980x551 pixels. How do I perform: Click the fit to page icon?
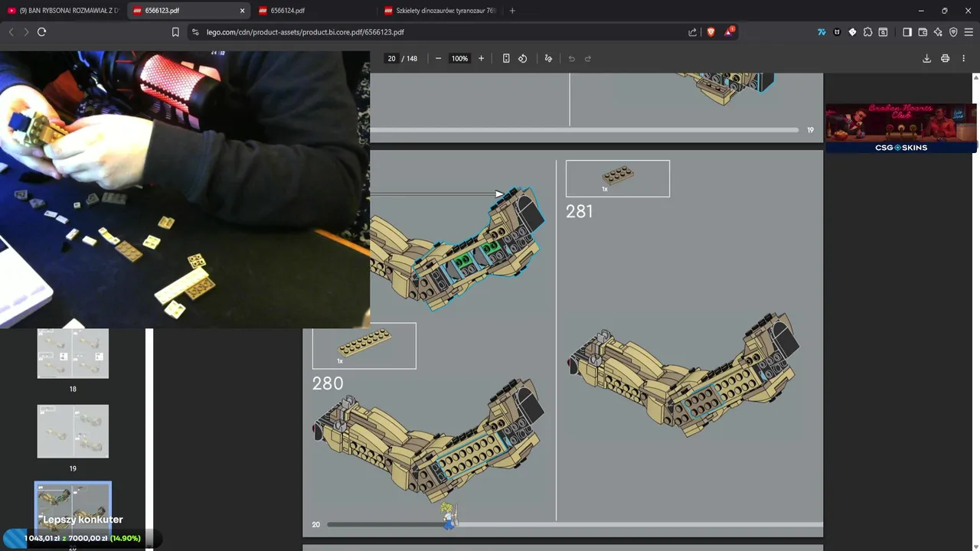[x=506, y=58]
